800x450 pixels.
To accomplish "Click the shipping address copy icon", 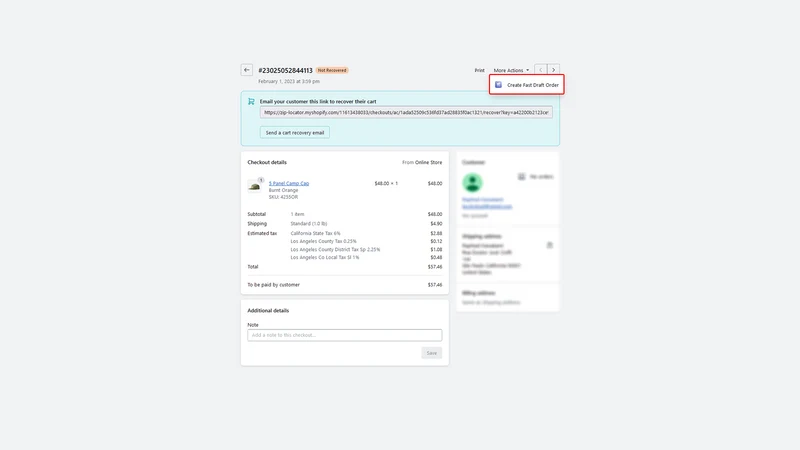I will tap(549, 245).
